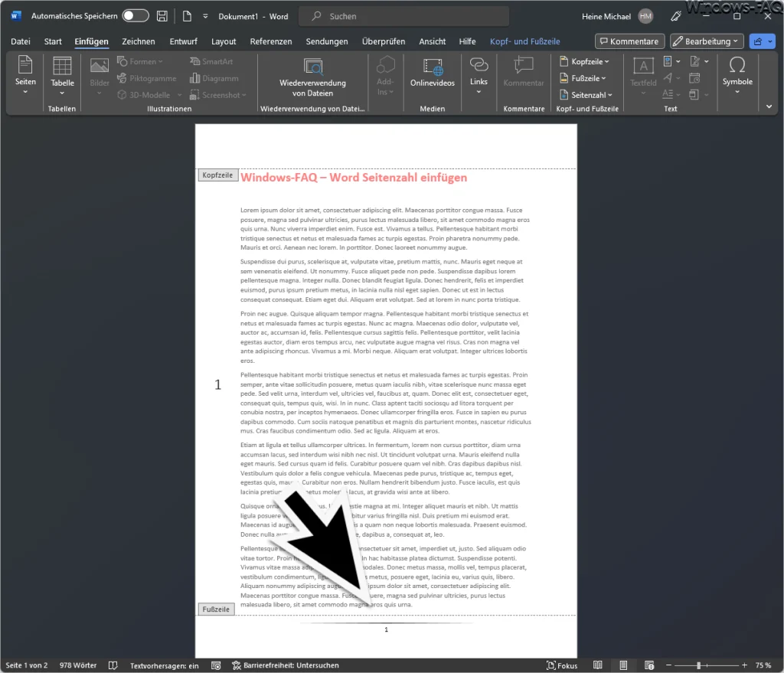The height and width of the screenshot is (673, 784).
Task: Click the zoom in plus button
Action: [x=744, y=665]
